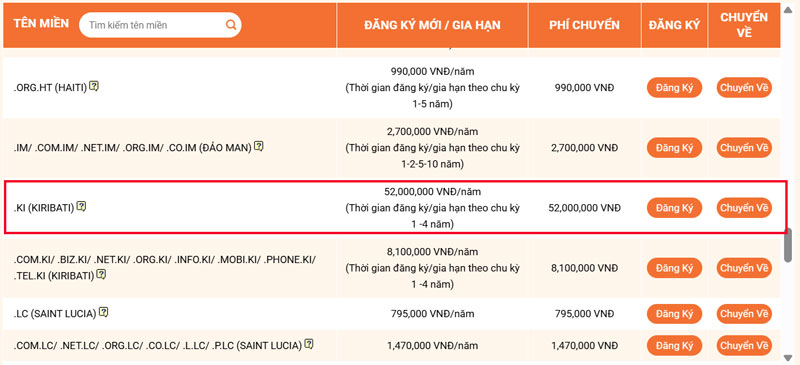The width and height of the screenshot is (800, 365).
Task: Click the table's vertical scrollbar thumb
Action: pos(788,245)
